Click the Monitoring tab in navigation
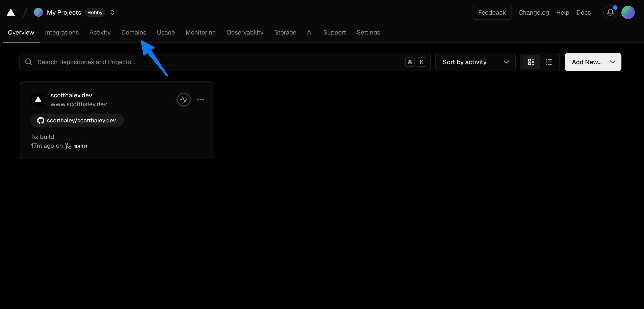This screenshot has width=644, height=309. point(200,32)
